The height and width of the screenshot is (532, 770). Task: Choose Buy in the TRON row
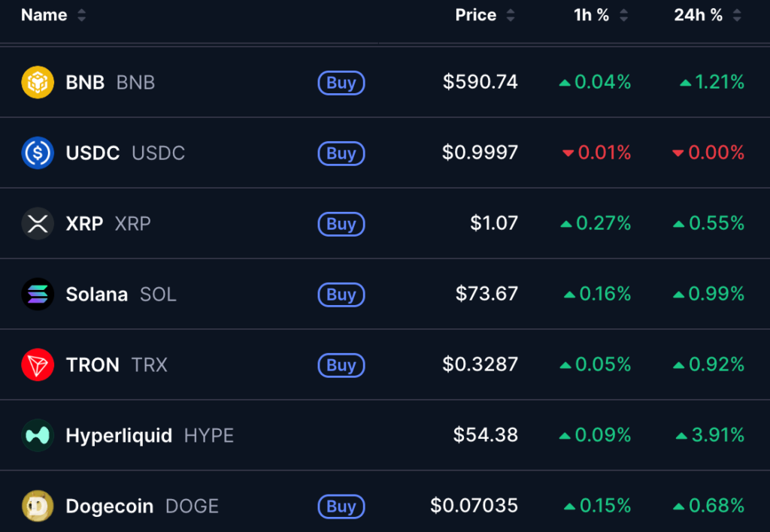coord(341,366)
